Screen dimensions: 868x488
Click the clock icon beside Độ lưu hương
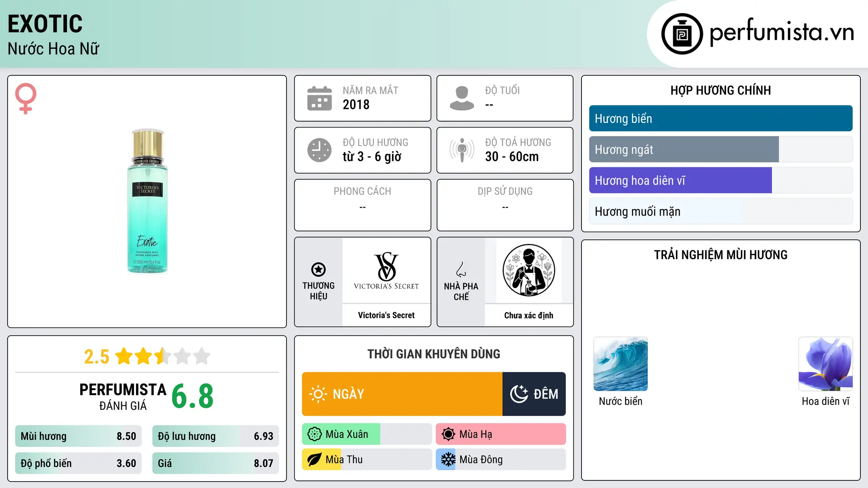320,150
